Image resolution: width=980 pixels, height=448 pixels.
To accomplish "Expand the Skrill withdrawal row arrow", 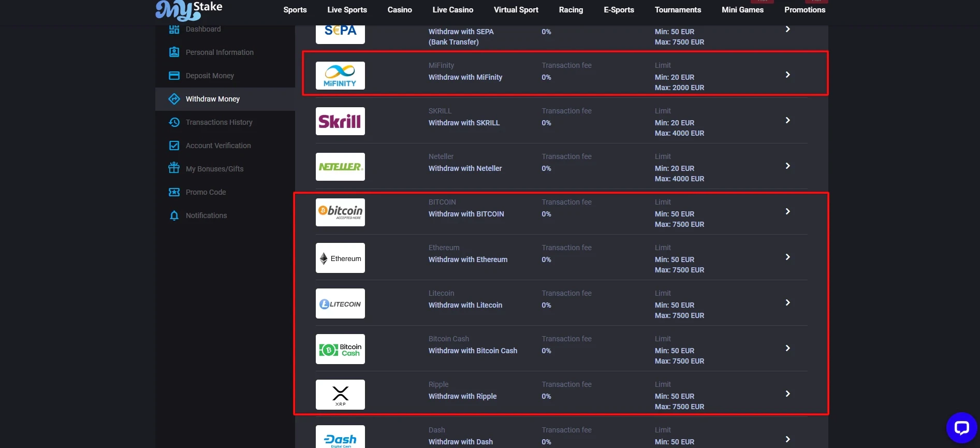I will point(787,120).
